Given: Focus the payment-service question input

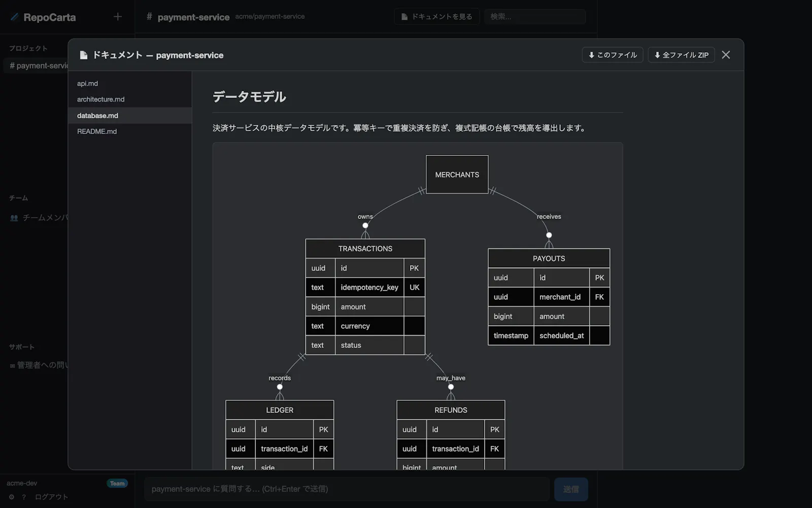Looking at the screenshot, I should click(347, 489).
